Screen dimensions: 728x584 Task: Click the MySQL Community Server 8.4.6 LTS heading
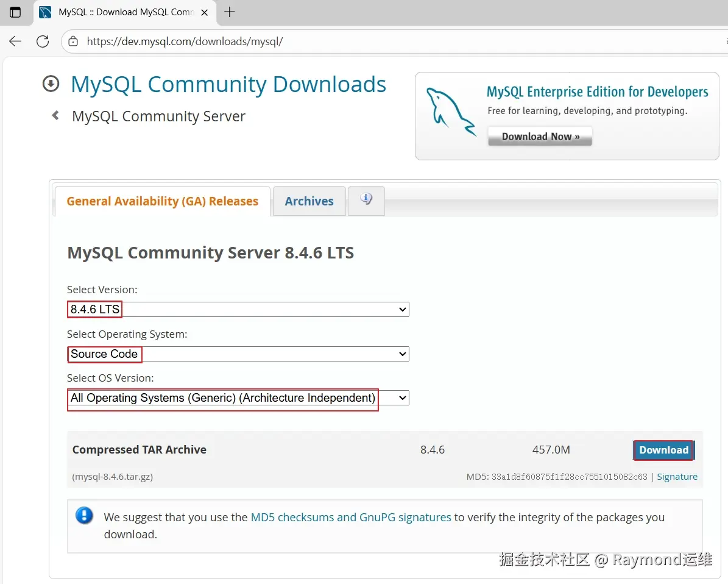coord(210,253)
